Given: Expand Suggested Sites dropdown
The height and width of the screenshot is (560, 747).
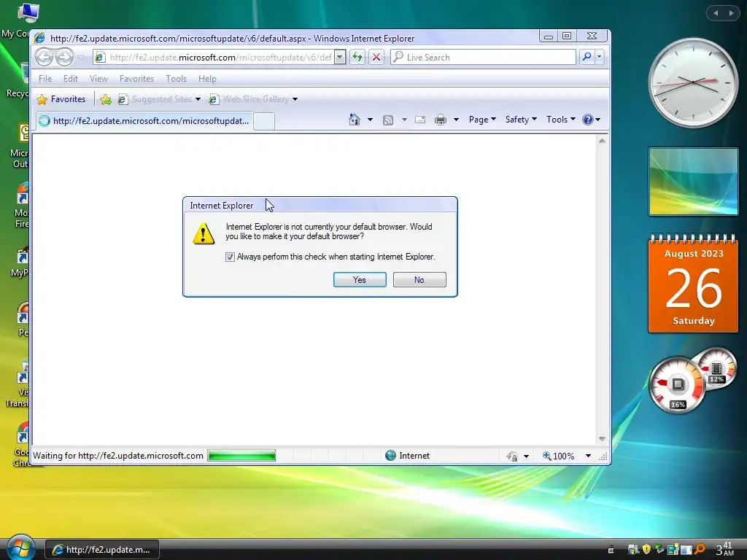Looking at the screenshot, I should [198, 99].
